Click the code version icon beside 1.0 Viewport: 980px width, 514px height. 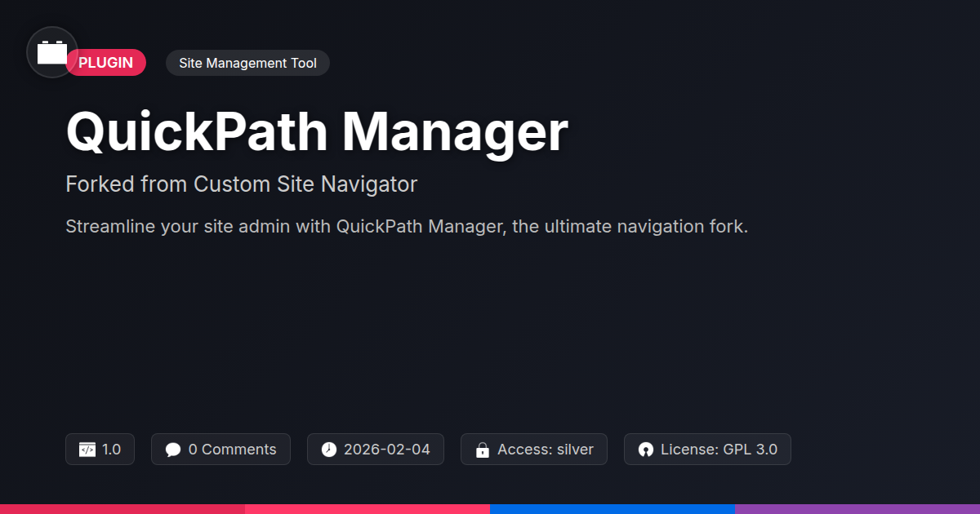click(x=87, y=450)
